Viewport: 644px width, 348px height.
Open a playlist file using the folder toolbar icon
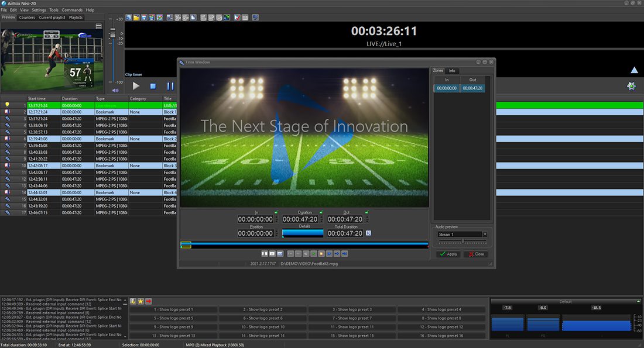click(136, 17)
